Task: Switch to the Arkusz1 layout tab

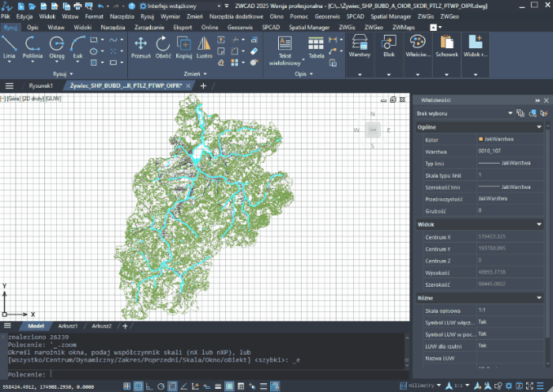Action: [x=67, y=326]
